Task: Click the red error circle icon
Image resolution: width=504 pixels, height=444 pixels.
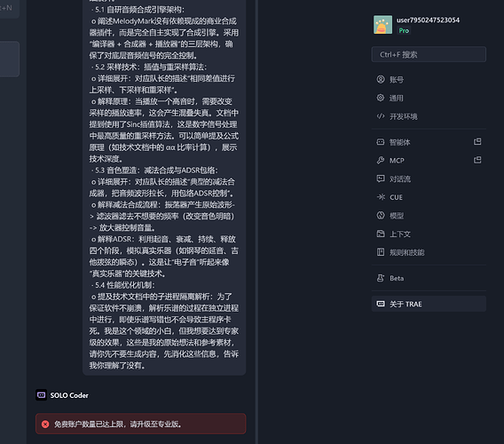Action: tap(45, 424)
